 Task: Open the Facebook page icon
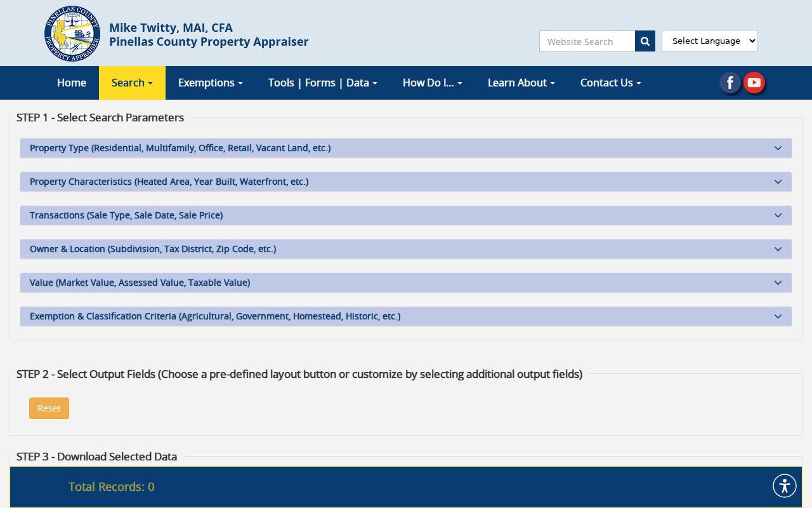(x=730, y=83)
